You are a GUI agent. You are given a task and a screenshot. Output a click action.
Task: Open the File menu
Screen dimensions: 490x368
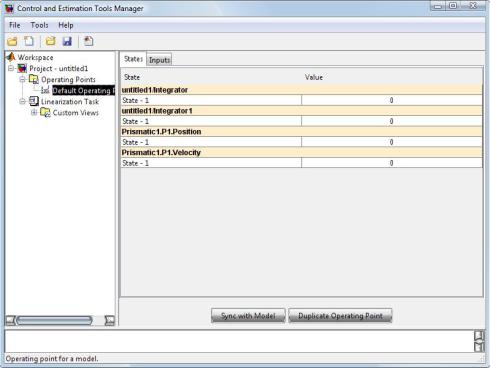click(x=15, y=25)
